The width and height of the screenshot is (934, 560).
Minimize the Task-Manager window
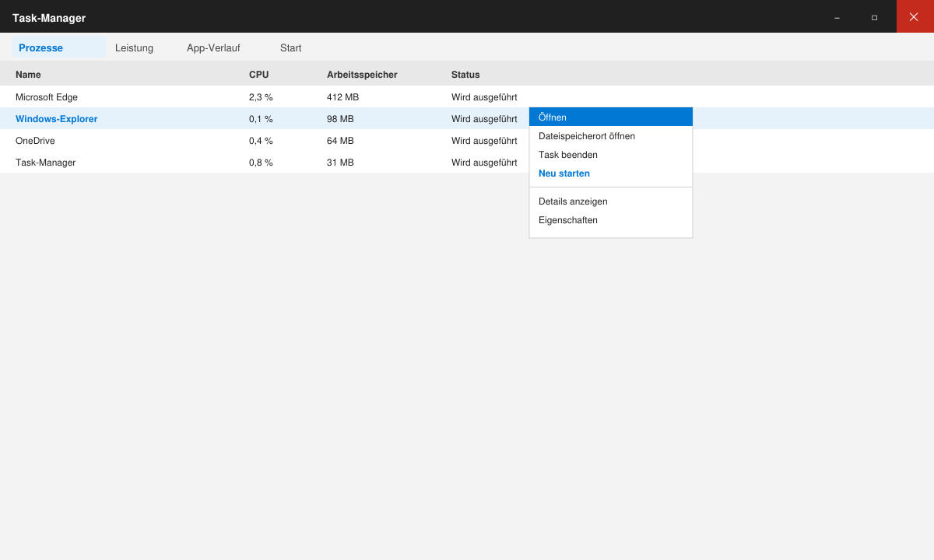point(837,16)
